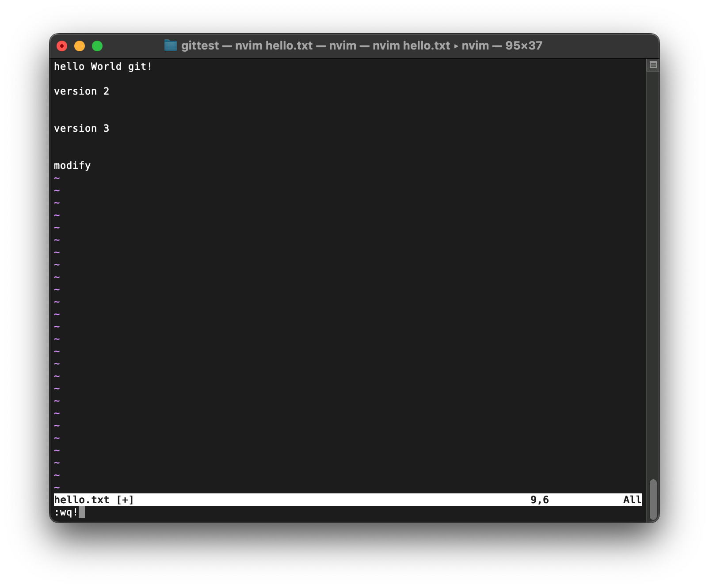709x588 pixels.
Task: Click the green zoom window button
Action: pos(97,46)
